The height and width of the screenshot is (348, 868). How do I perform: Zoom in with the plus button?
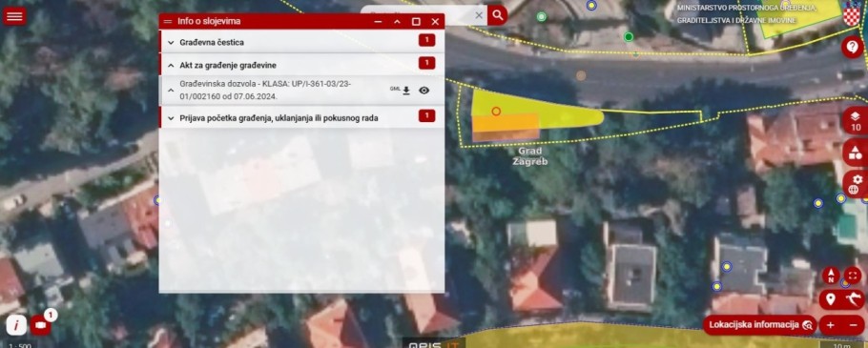click(x=831, y=325)
